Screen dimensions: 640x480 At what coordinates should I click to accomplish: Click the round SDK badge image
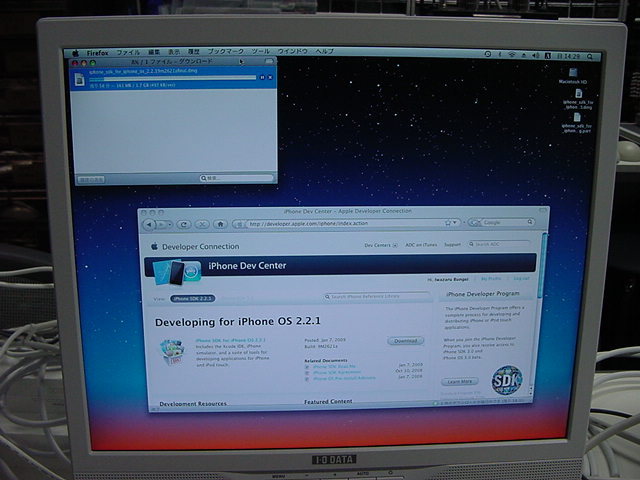[x=507, y=380]
